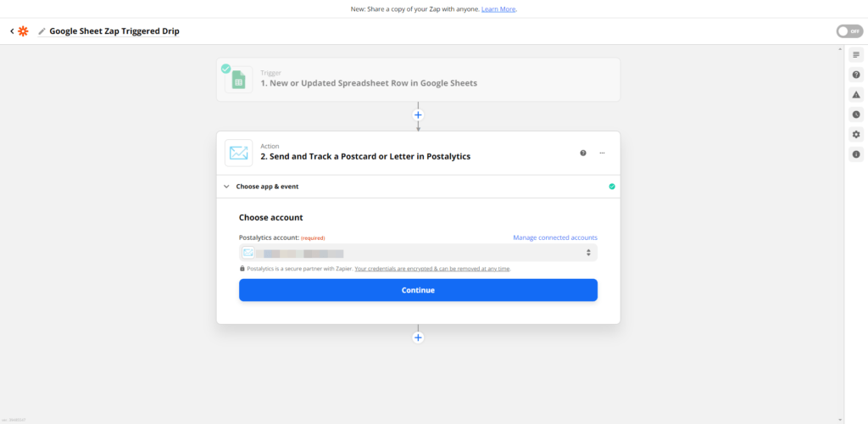The image size is (868, 424).
Task: Open Zap history clock icon
Action: [856, 114]
